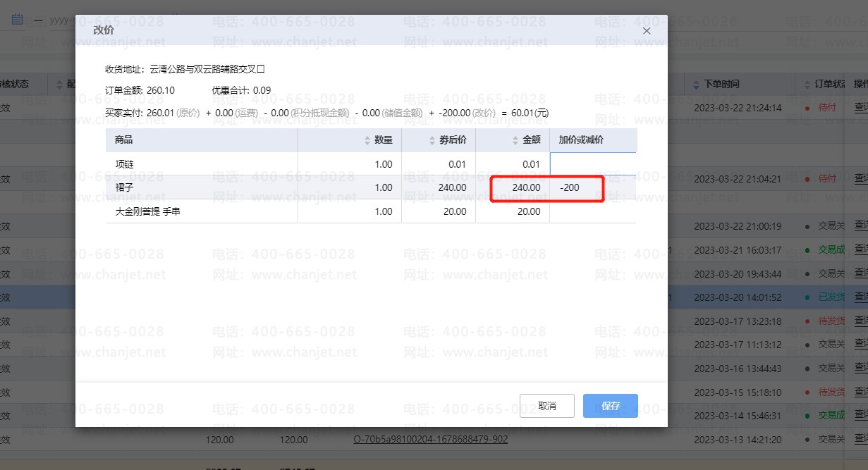The width and height of the screenshot is (868, 470).
Task: Click the 加价或减价 input for 大金刚菩提 手串
Action: point(593,211)
